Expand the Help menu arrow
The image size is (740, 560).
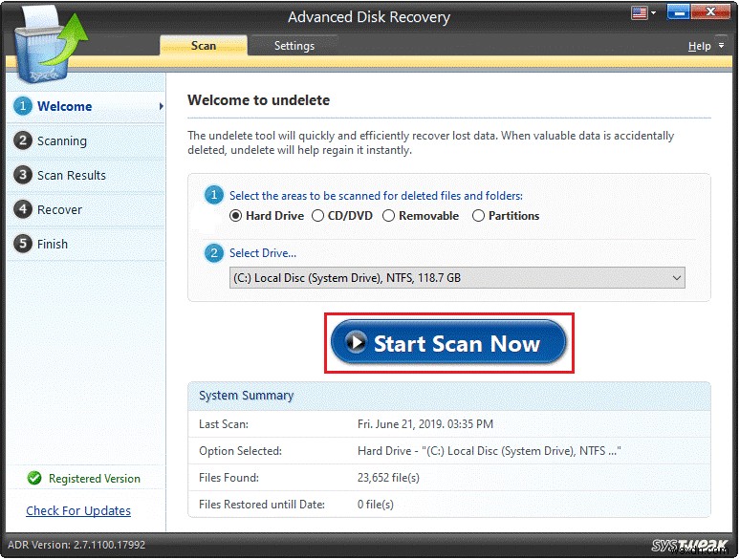click(x=721, y=46)
